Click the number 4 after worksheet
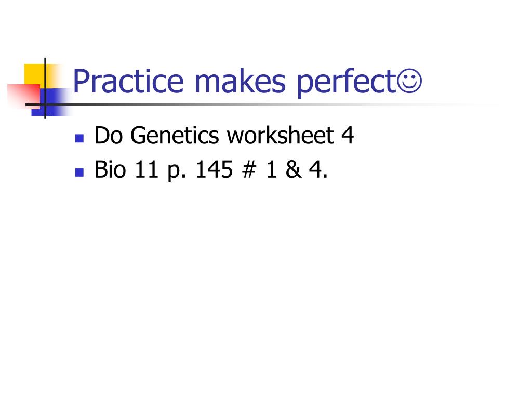The width and height of the screenshot is (532, 399). point(348,136)
